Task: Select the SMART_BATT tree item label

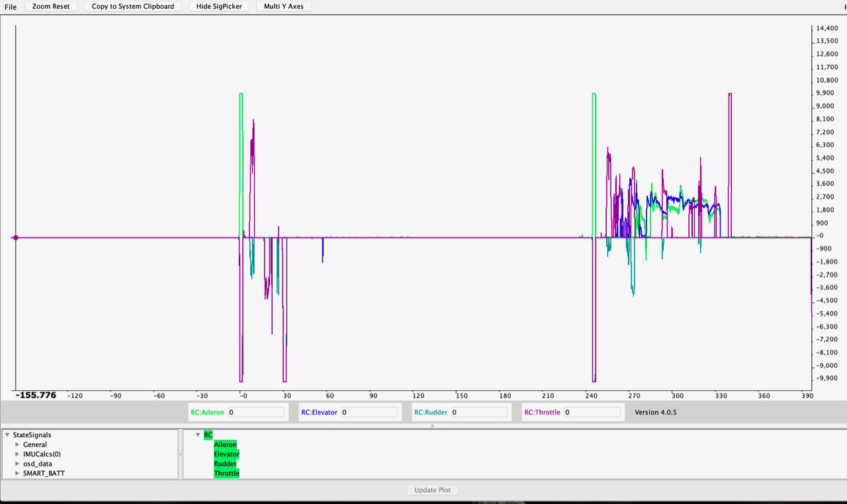Action: [x=44, y=474]
